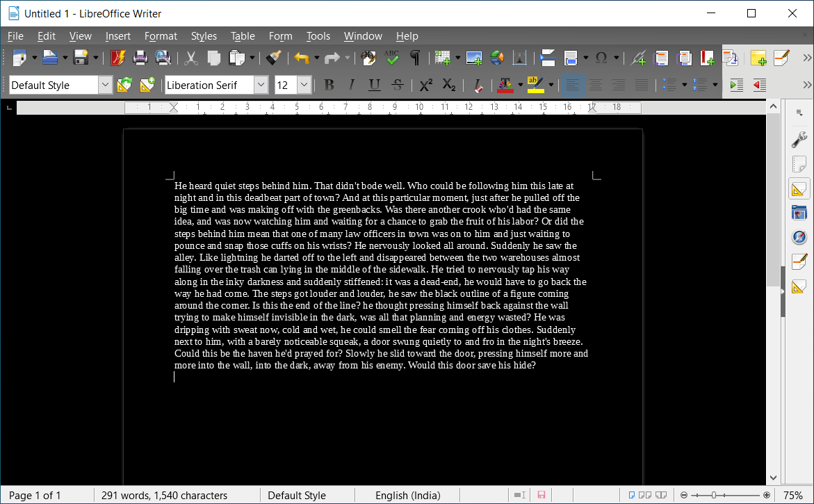Click the New document icon
814x504 pixels.
coord(19,58)
